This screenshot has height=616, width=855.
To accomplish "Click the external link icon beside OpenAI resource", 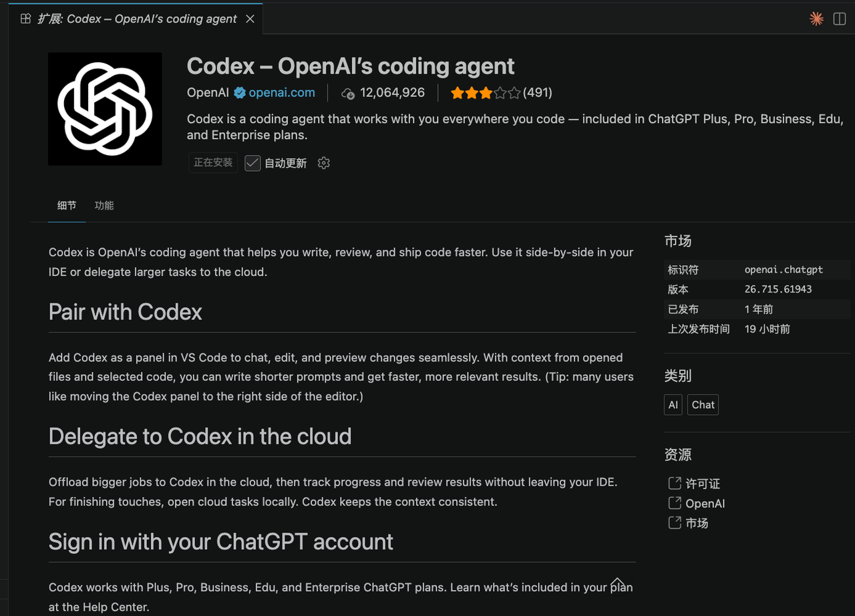I will pyautogui.click(x=675, y=503).
